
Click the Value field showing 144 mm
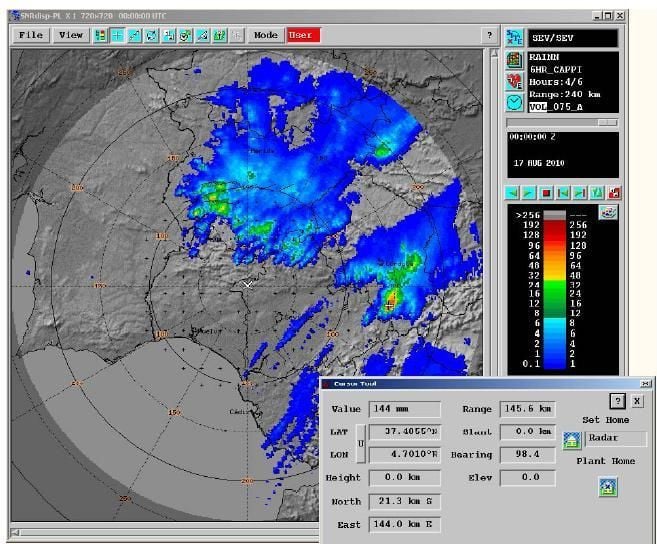(404, 409)
